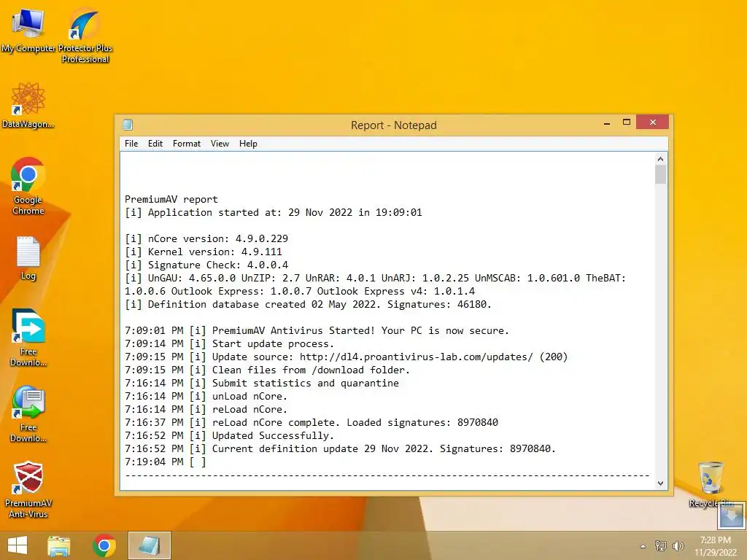This screenshot has width=747, height=560.
Task: Click the Notepad taskbar button
Action: pos(149,545)
